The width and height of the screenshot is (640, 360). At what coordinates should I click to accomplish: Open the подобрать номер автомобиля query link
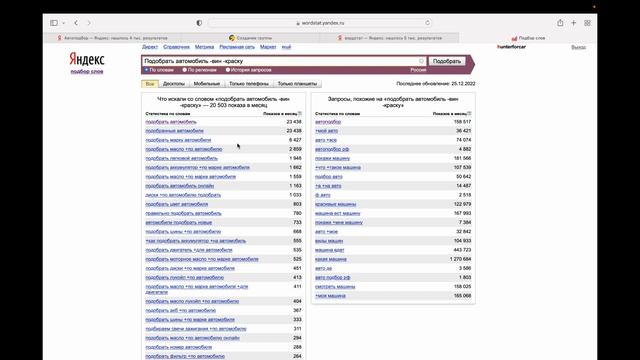[179, 347]
